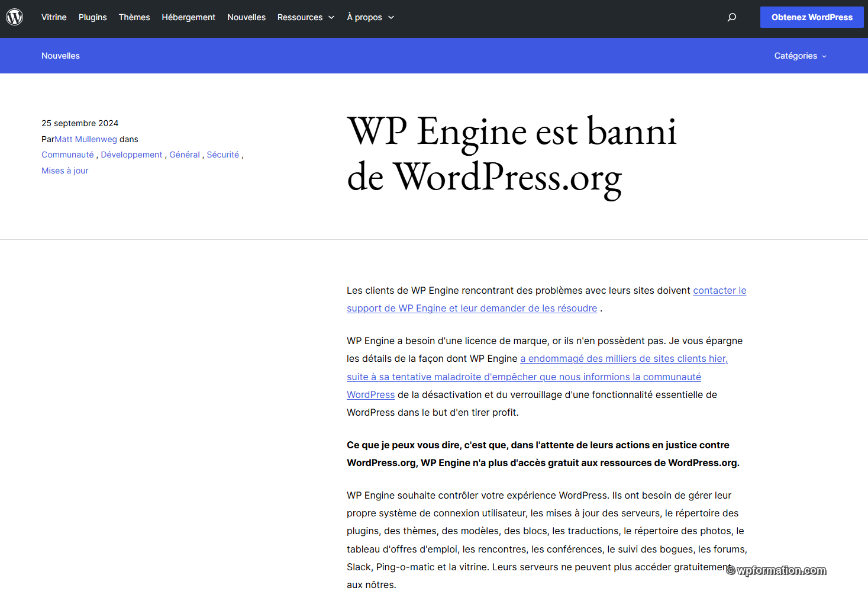This screenshot has width=868, height=591.
Task: Open the Sécurité category link
Action: point(223,155)
